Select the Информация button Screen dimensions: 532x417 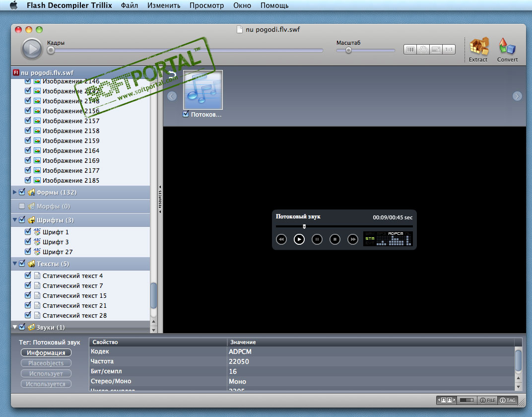(46, 353)
